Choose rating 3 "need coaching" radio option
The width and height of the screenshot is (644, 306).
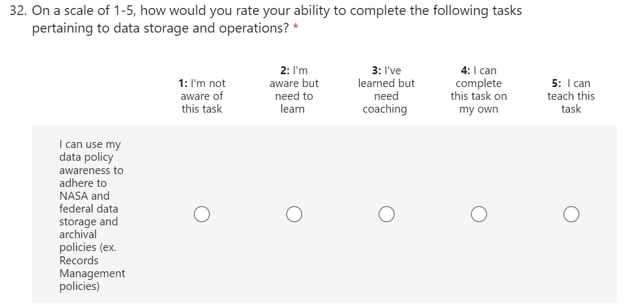click(387, 214)
